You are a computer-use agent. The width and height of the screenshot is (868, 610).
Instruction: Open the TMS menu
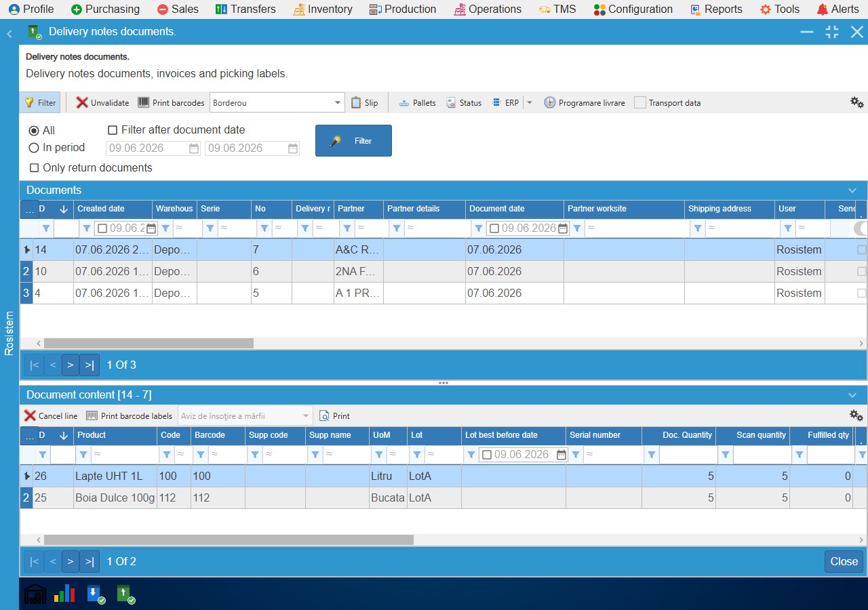pyautogui.click(x=557, y=9)
